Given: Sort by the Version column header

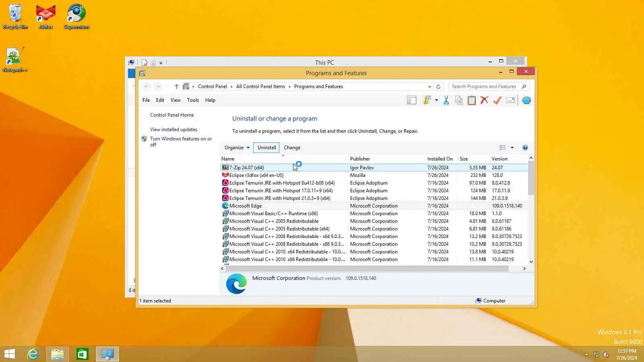Looking at the screenshot, I should (x=508, y=159).
